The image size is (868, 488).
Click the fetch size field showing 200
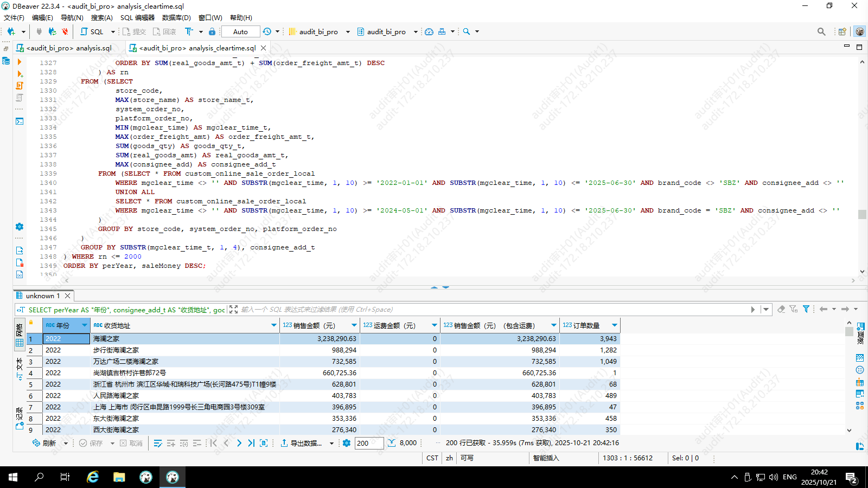369,443
